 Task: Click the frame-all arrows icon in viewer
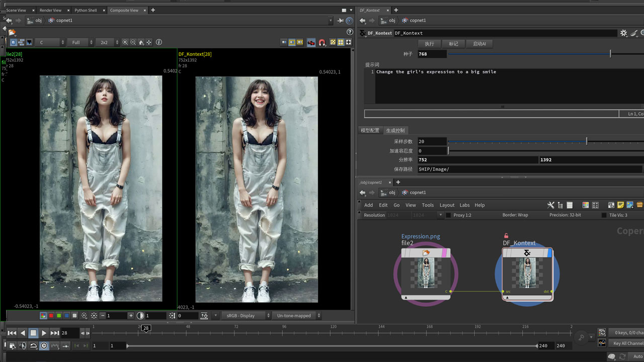pyautogui.click(x=149, y=43)
